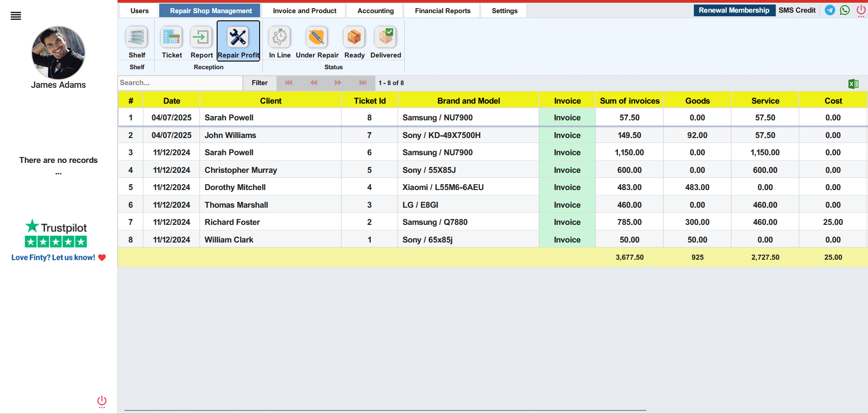868x414 pixels.
Task: Click the Samsung / Q7880 model cell
Action: [x=469, y=222]
